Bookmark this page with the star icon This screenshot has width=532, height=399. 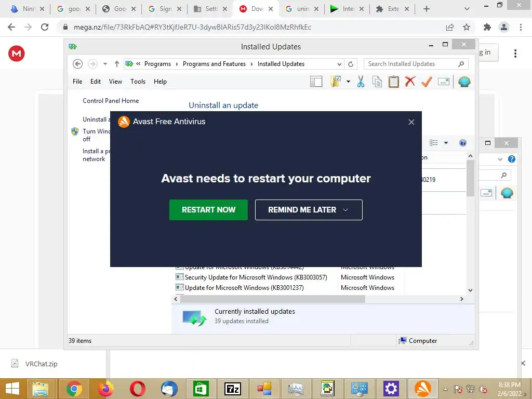click(467, 27)
